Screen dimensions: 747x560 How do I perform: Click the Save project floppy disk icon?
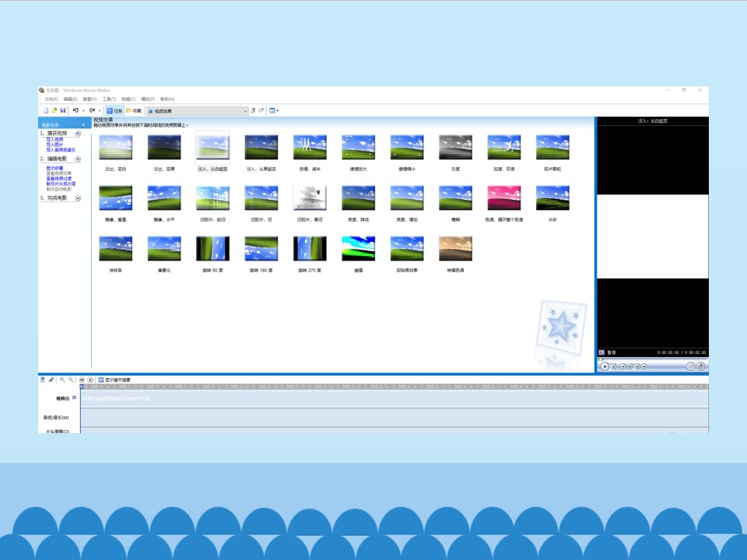pyautogui.click(x=62, y=110)
